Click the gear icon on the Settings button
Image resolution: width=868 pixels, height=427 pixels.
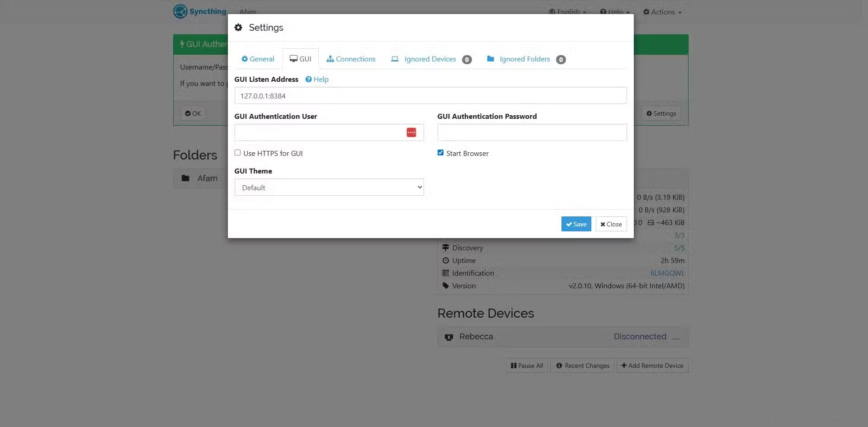click(649, 113)
